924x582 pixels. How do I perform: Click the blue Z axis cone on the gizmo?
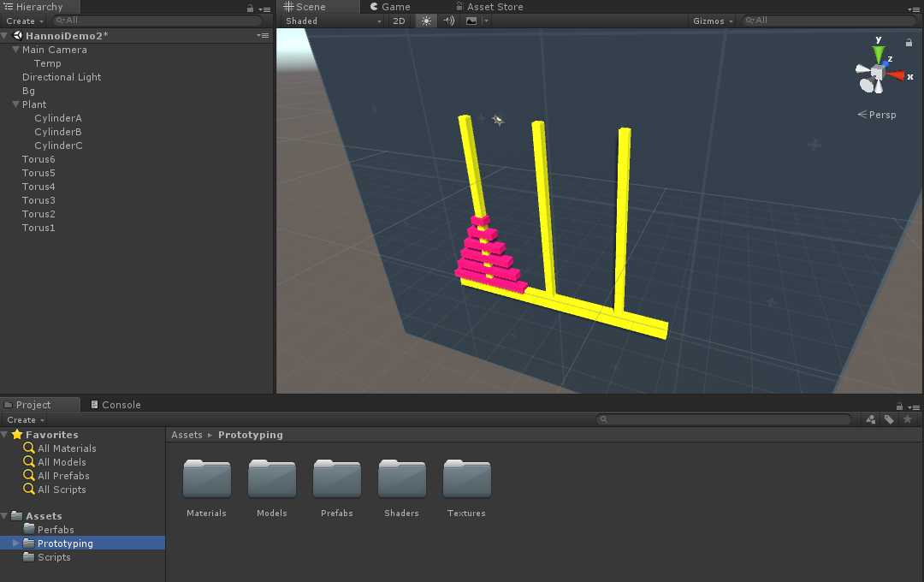point(885,63)
